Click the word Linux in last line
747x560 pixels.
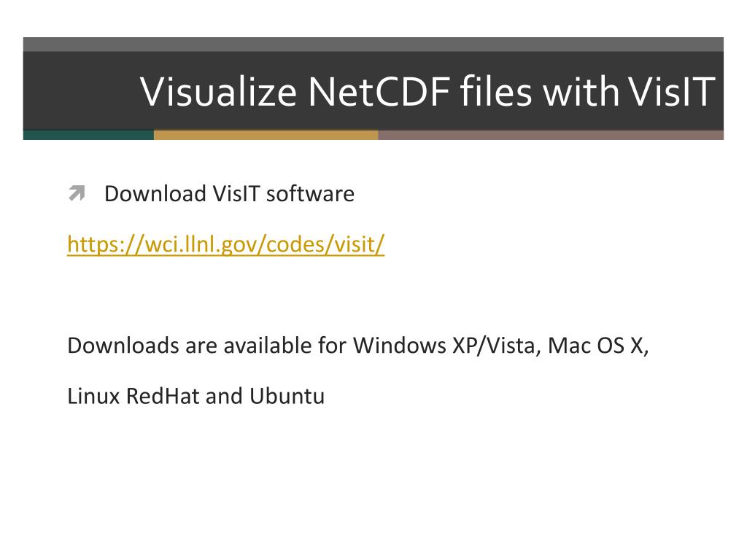[x=93, y=396]
